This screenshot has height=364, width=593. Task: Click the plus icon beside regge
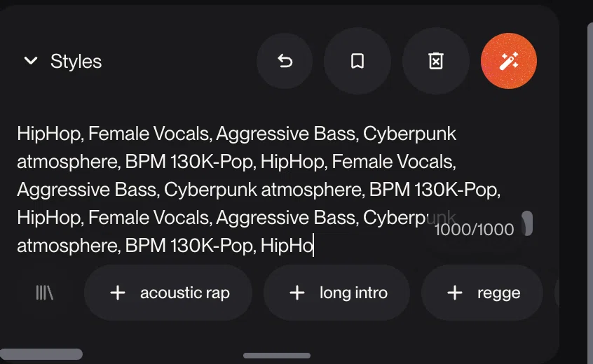coord(455,293)
